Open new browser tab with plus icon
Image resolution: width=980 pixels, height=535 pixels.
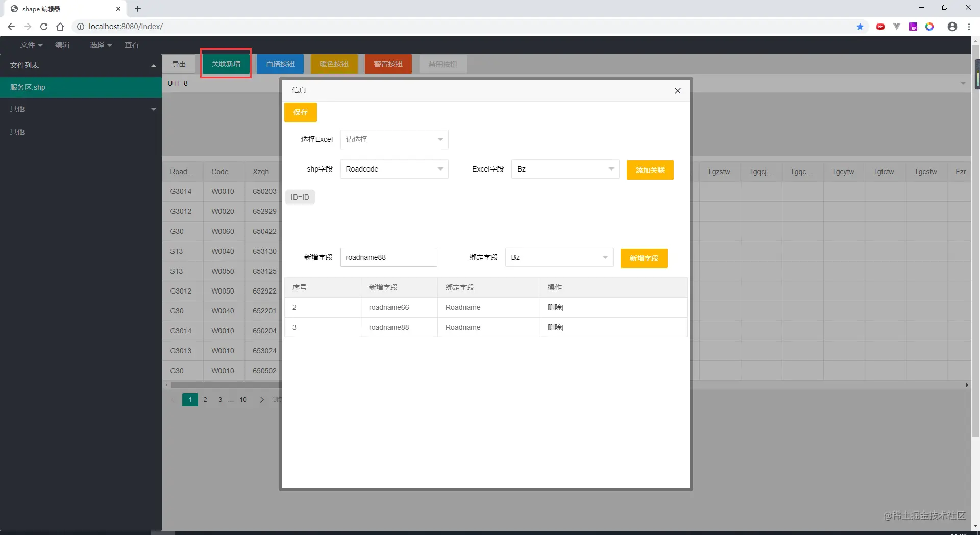[x=138, y=9]
